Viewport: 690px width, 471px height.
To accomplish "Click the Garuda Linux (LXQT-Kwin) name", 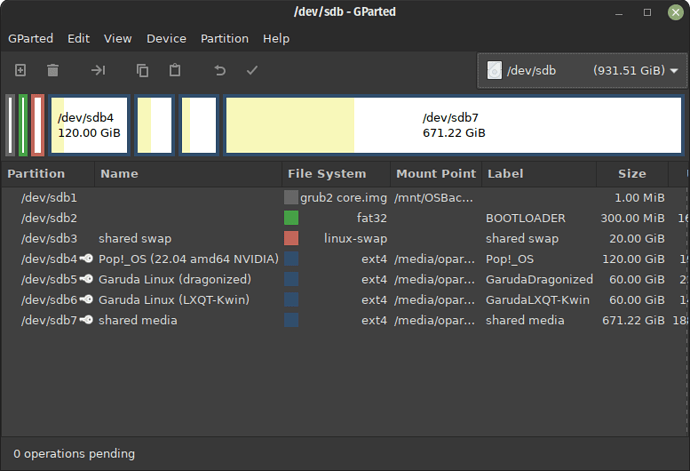I will click(x=174, y=300).
